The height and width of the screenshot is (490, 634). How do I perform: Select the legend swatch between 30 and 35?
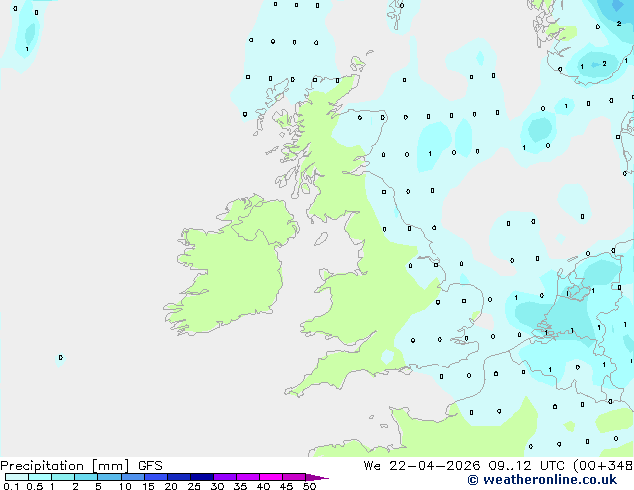(x=224, y=477)
